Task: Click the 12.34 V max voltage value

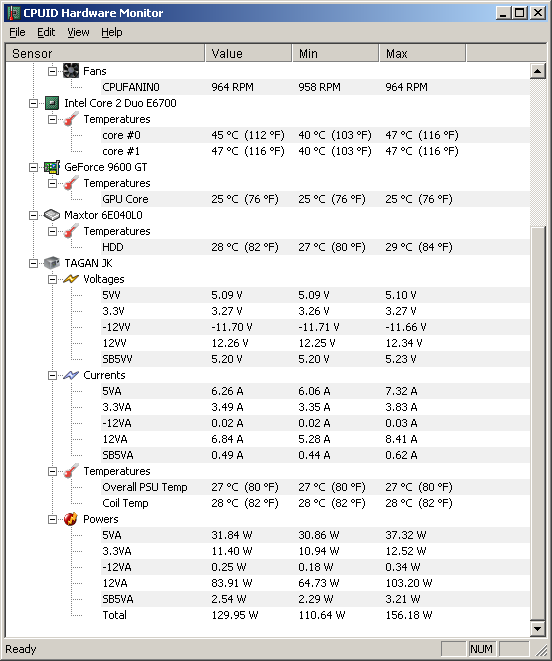Action: tap(404, 343)
